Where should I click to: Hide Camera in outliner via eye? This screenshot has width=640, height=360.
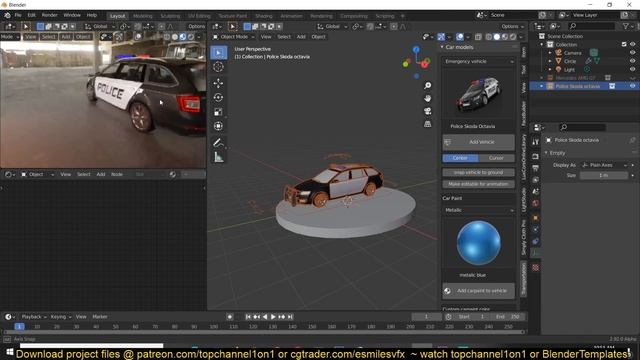point(633,53)
